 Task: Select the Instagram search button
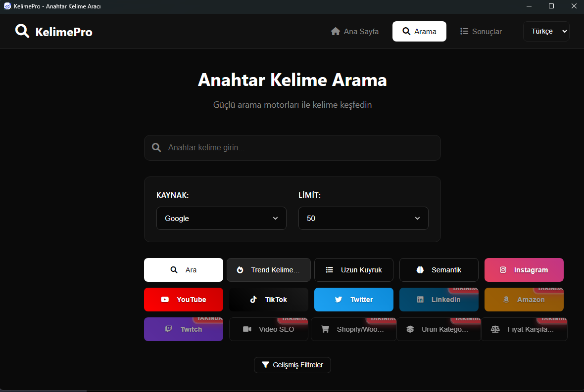point(524,270)
